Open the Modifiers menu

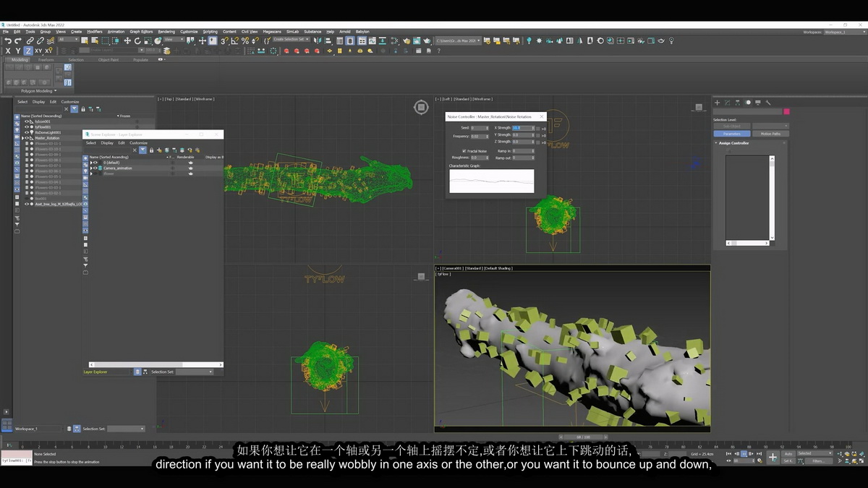pos(95,32)
